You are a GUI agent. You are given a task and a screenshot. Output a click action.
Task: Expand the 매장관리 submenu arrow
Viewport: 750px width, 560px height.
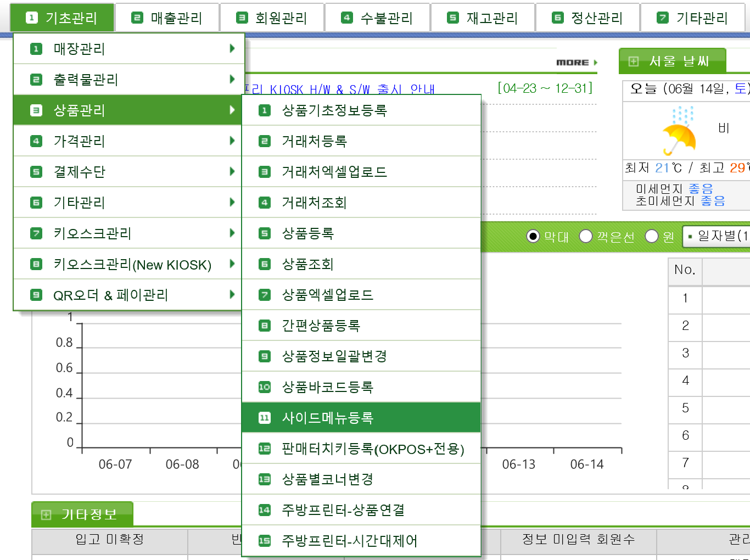coord(232,49)
